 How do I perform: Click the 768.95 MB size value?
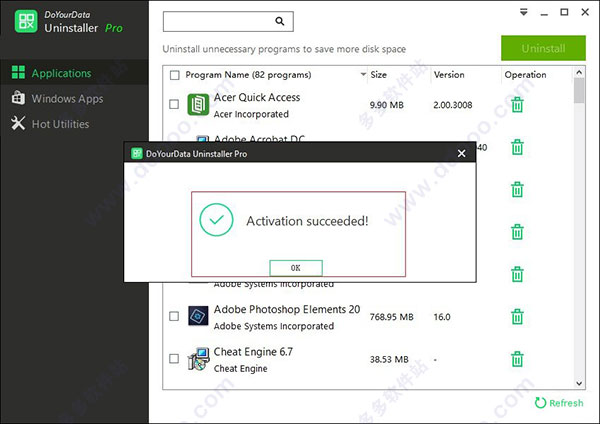391,317
